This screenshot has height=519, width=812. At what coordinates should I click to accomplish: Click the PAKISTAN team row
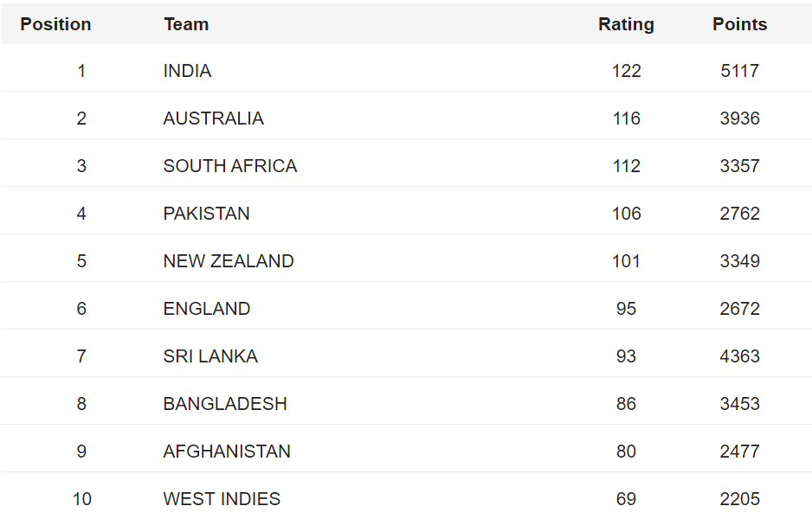[206, 214]
